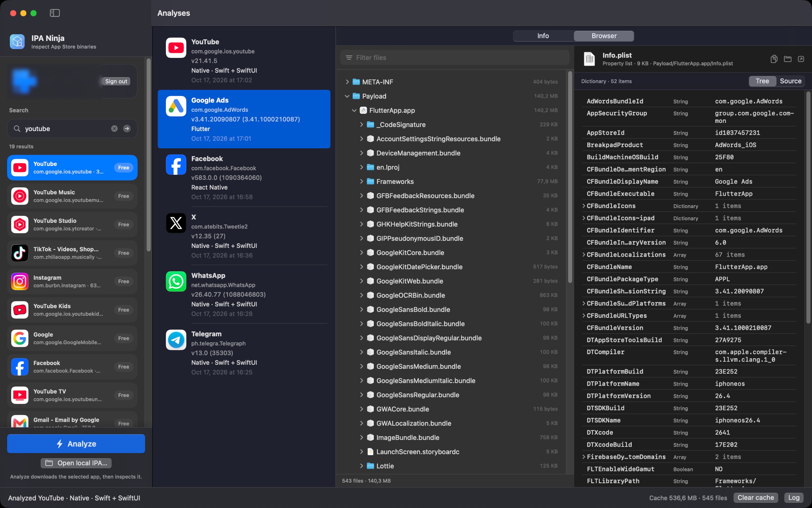Viewport: 812px width, 508px height.
Task: Click the Facebook icon in the Analyses list
Action: tap(176, 165)
